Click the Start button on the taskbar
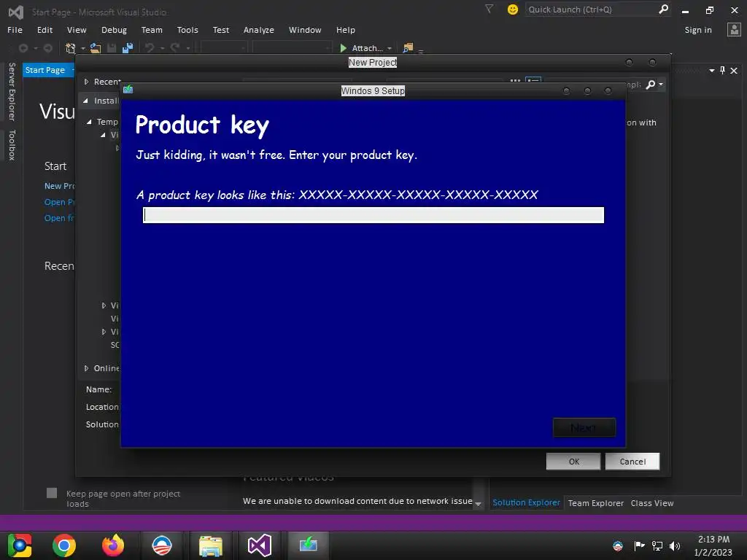The image size is (747, 560). click(x=19, y=545)
